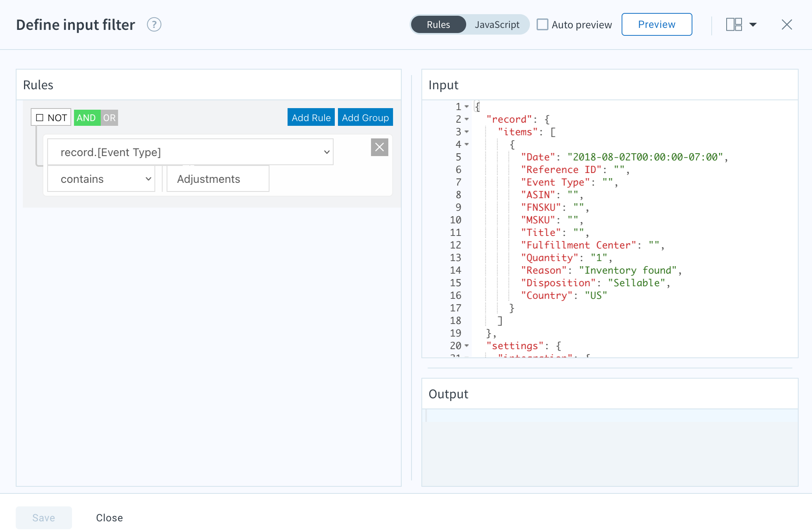Open the contains operator dropdown

[101, 179]
